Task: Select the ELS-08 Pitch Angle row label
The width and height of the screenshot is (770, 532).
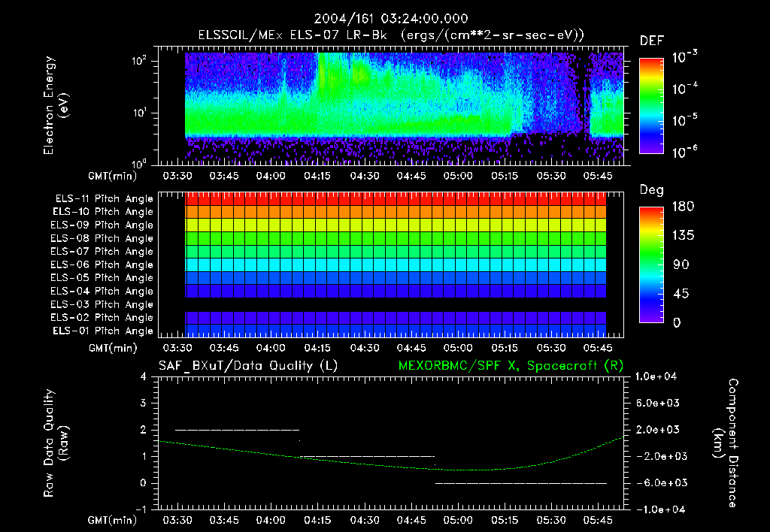Action: click(x=102, y=238)
